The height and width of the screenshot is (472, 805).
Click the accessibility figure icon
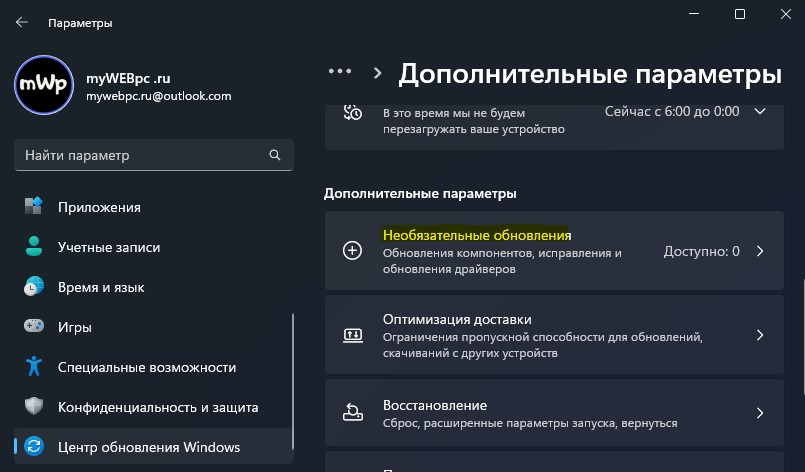(x=34, y=366)
